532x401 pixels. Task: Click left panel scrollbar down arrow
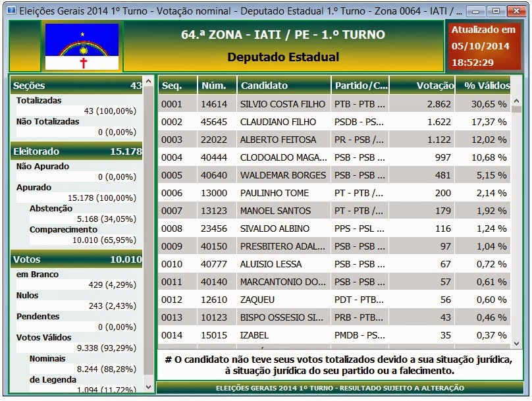coord(148,387)
